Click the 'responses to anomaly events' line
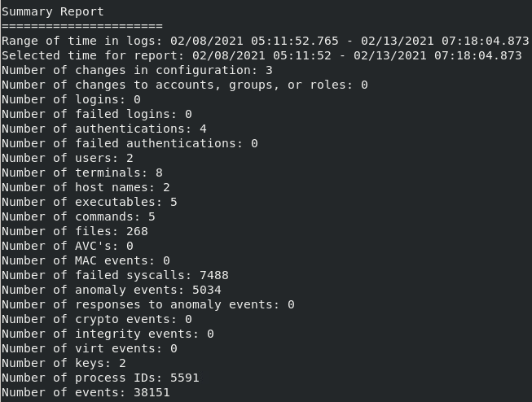 [148, 304]
